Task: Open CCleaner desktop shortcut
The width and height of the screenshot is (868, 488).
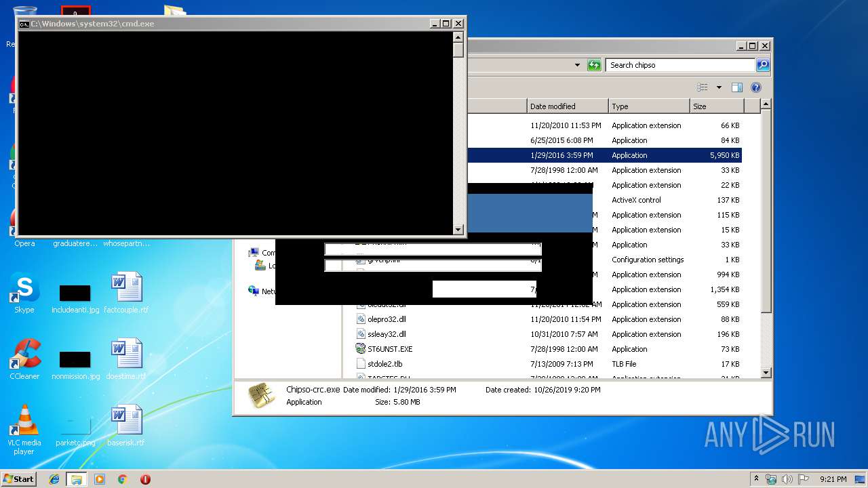Action: tap(24, 359)
